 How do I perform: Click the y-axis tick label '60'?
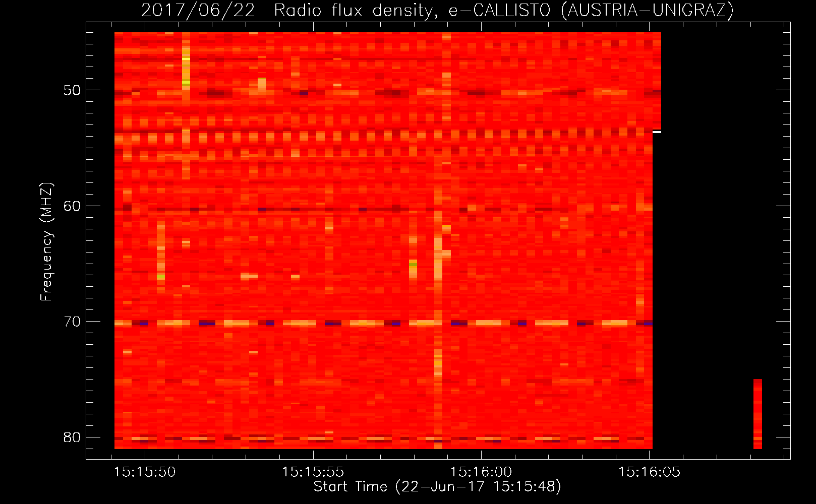click(73, 206)
